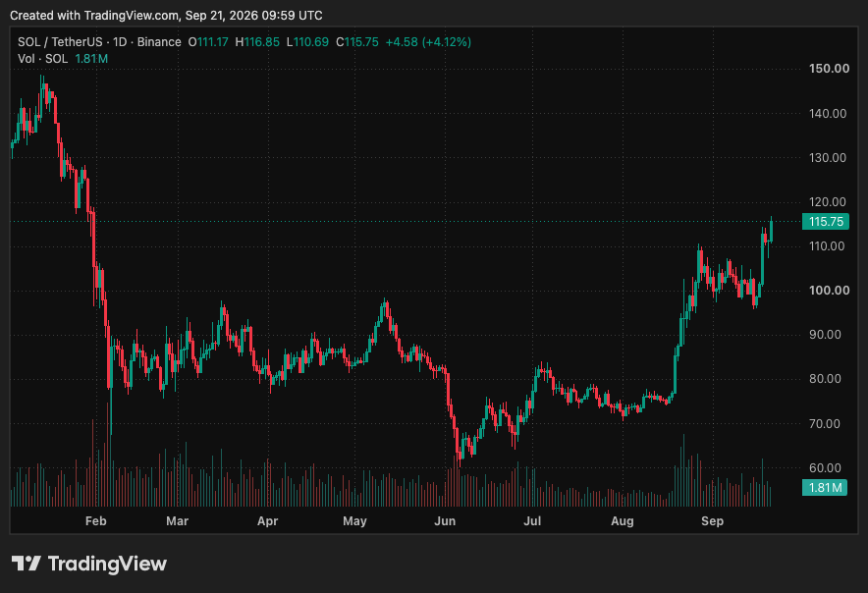Click the 60.00 price axis label
This screenshot has width=868, height=593.
[x=826, y=468]
